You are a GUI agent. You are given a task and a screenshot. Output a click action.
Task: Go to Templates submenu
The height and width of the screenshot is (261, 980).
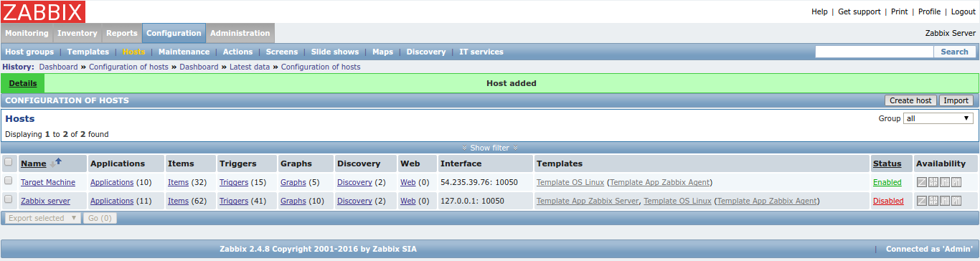click(x=88, y=52)
